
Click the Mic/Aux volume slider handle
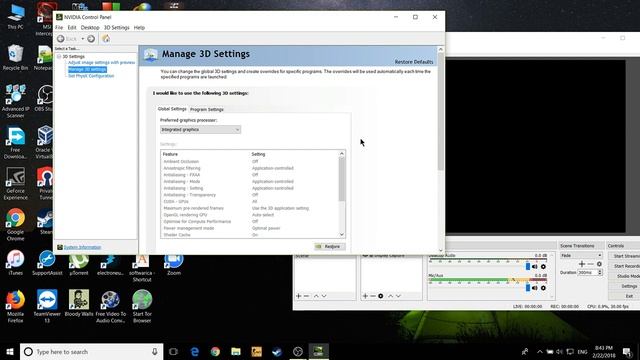click(528, 288)
